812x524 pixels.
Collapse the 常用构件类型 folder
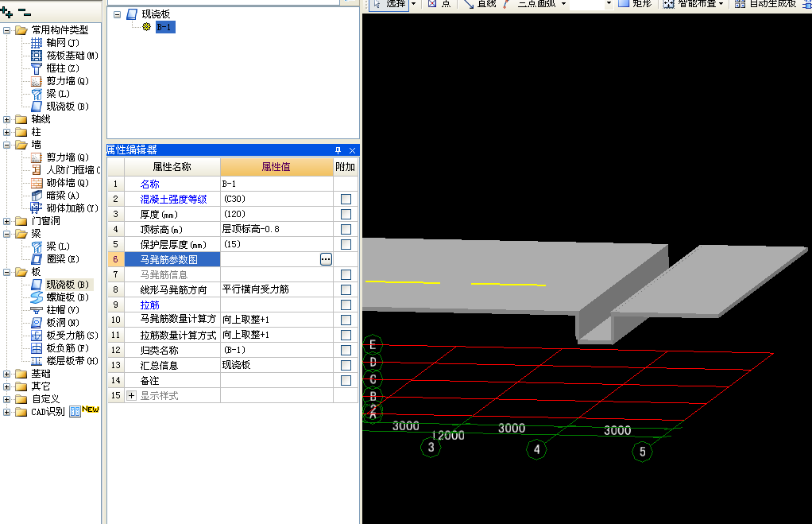[6, 30]
